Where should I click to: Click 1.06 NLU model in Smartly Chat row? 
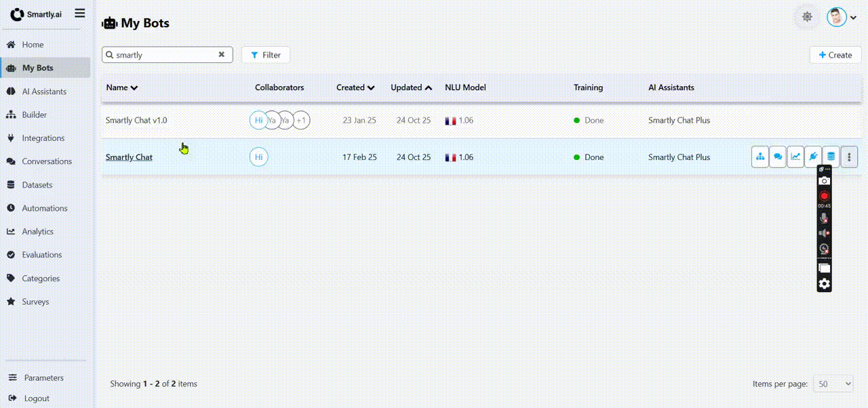(459, 157)
